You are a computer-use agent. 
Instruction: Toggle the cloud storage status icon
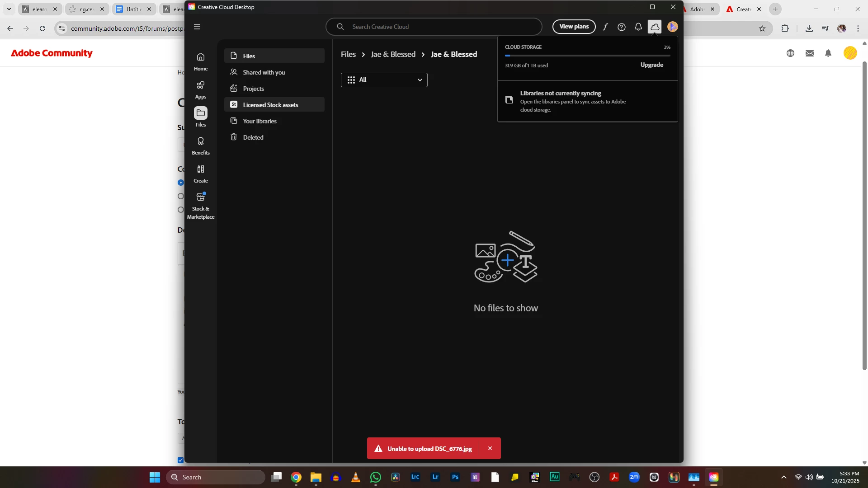point(655,27)
